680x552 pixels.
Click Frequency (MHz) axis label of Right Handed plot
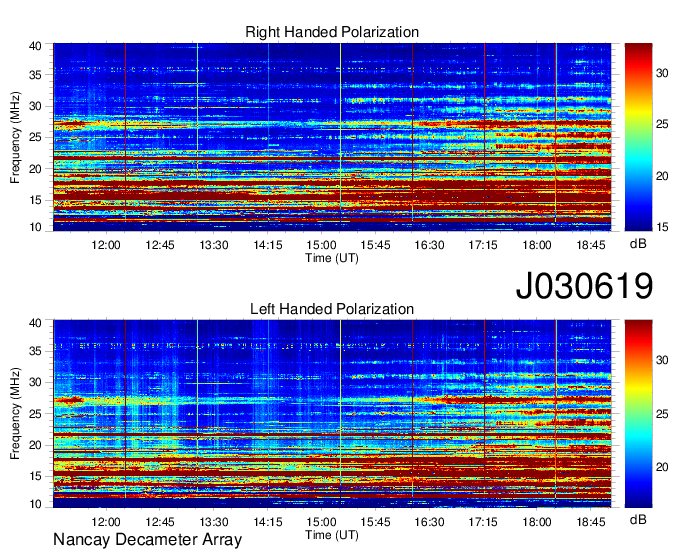tap(15, 137)
